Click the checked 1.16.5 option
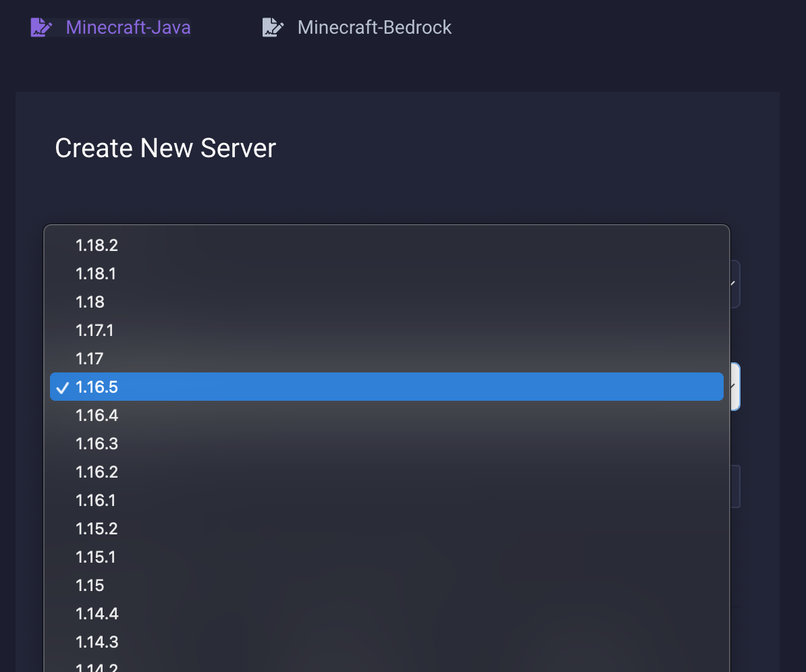This screenshot has height=672, width=806. coord(97,387)
